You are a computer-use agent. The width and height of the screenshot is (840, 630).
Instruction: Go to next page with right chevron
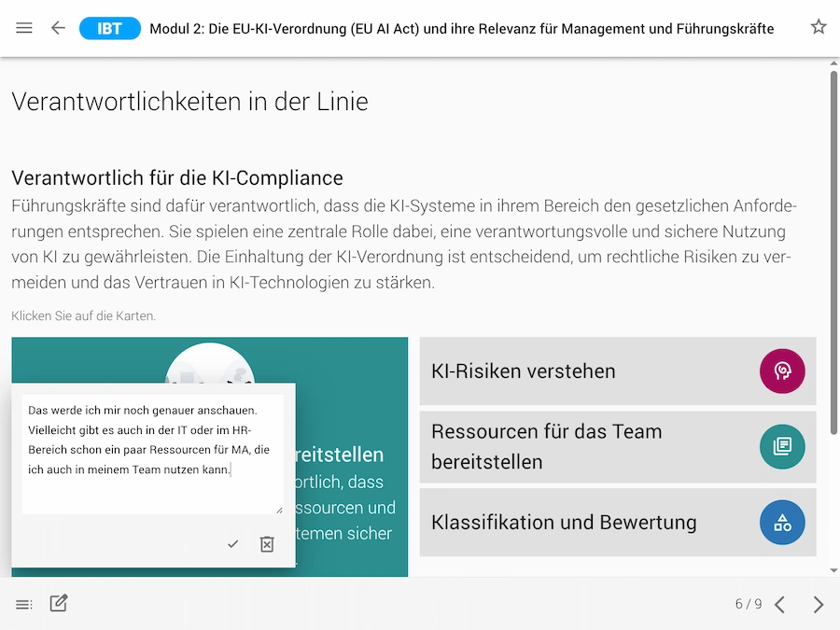[x=818, y=604]
